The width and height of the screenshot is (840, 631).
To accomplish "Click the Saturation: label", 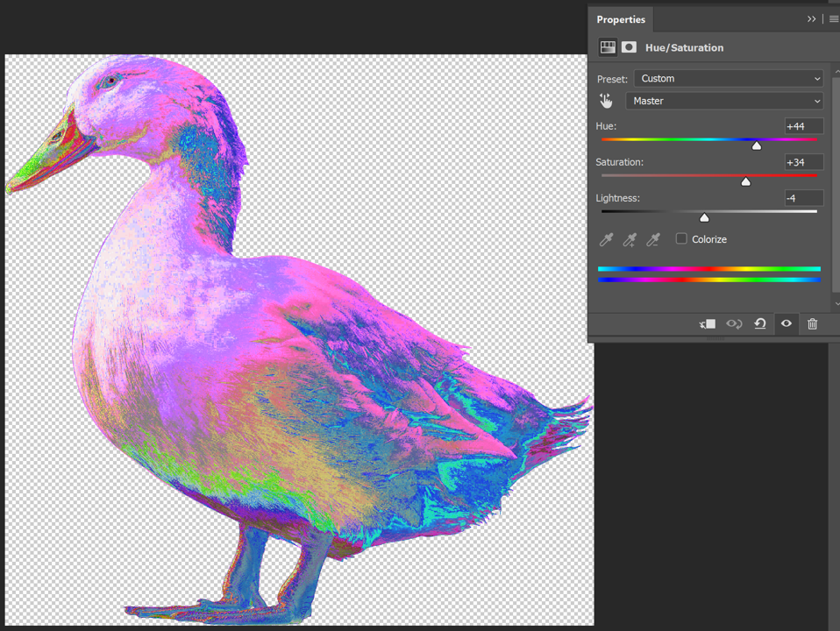I will 619,162.
